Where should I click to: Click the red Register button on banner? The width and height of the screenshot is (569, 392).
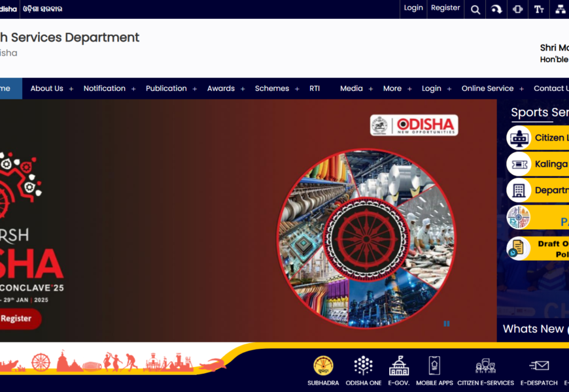pyautogui.click(x=18, y=319)
